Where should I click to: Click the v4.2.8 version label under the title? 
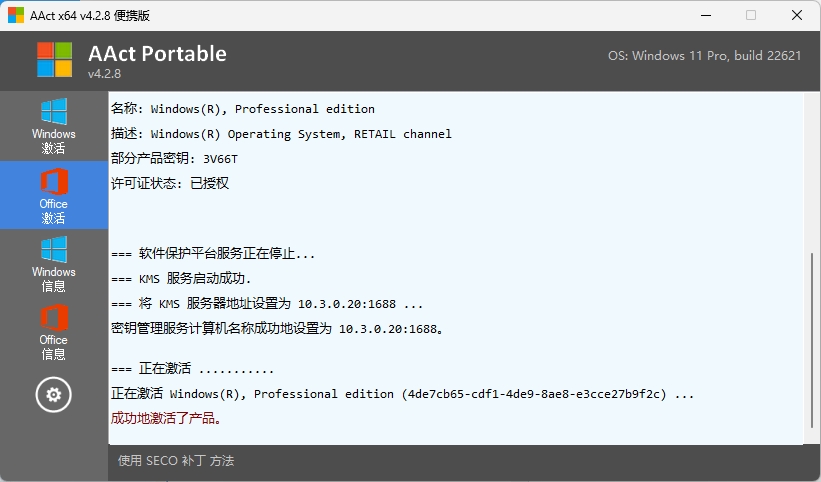(x=104, y=74)
